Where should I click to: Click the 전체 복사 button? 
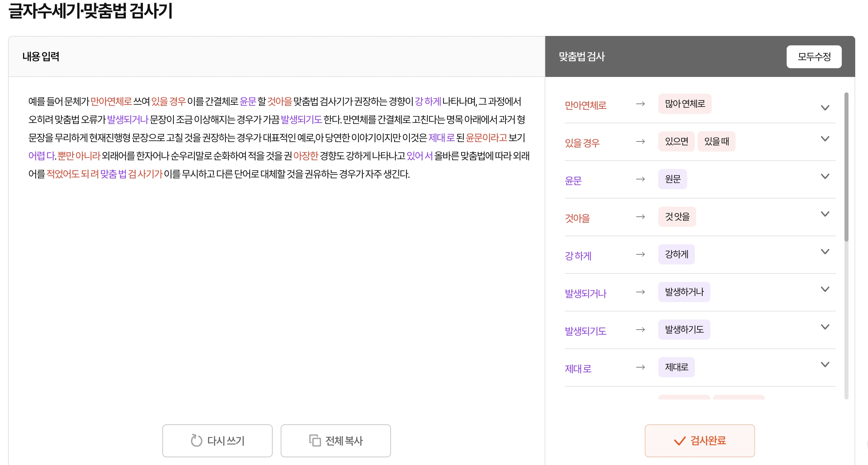click(x=335, y=440)
